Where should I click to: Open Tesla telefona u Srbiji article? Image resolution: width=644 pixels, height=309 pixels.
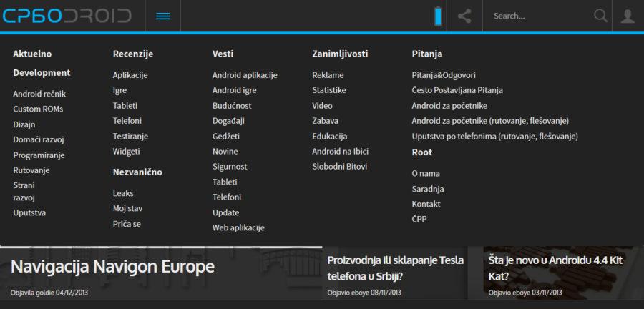click(x=396, y=268)
